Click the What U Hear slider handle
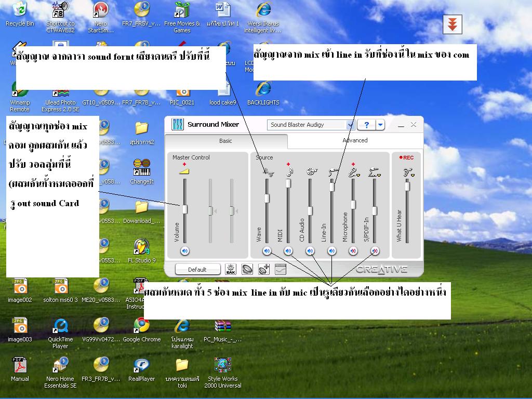This screenshot has height=399, width=532. [x=407, y=186]
